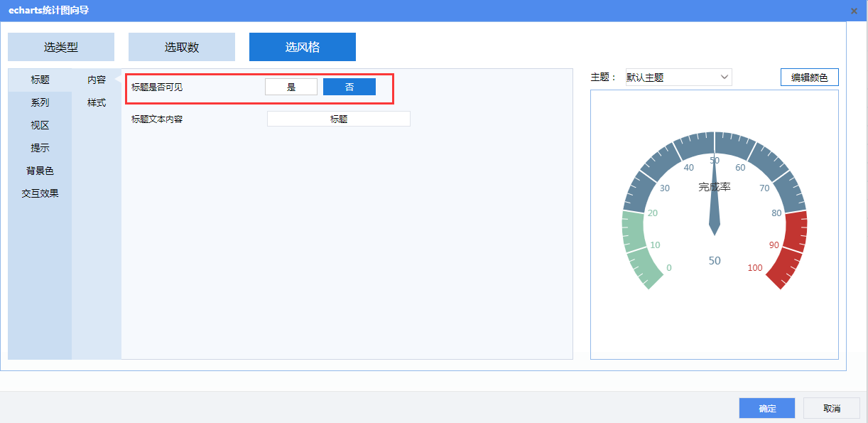Open the 交互效果 settings category
Image resolution: width=868 pixels, height=423 pixels.
(x=40, y=193)
